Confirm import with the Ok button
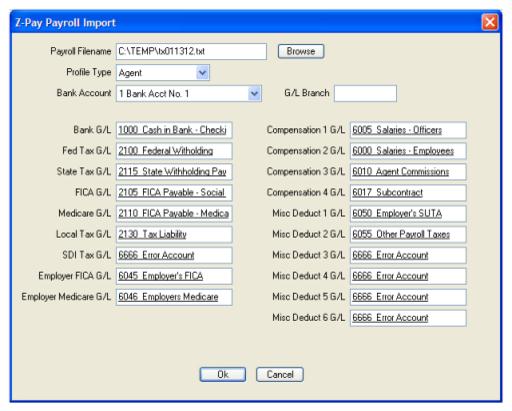The image size is (512, 411). click(x=223, y=374)
